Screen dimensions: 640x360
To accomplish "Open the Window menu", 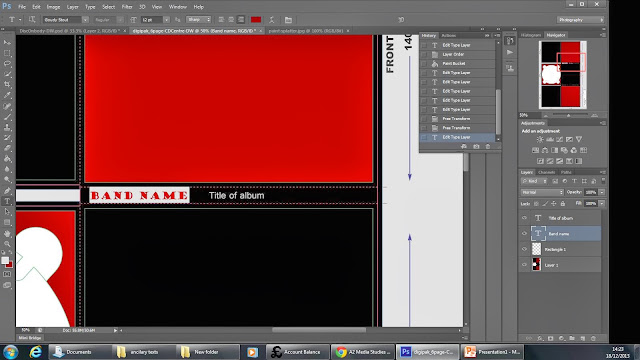I will pyautogui.click(x=178, y=7).
